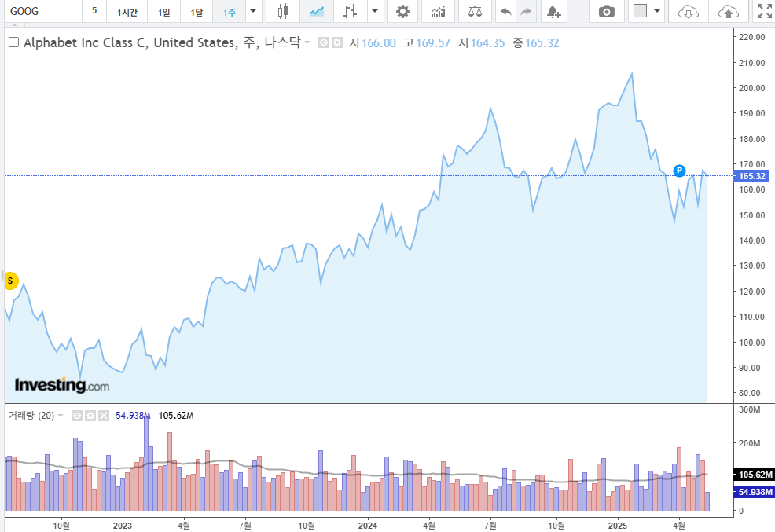This screenshot has height=532, width=775.
Task: Take a chart snapshot with camera icon
Action: 607,11
